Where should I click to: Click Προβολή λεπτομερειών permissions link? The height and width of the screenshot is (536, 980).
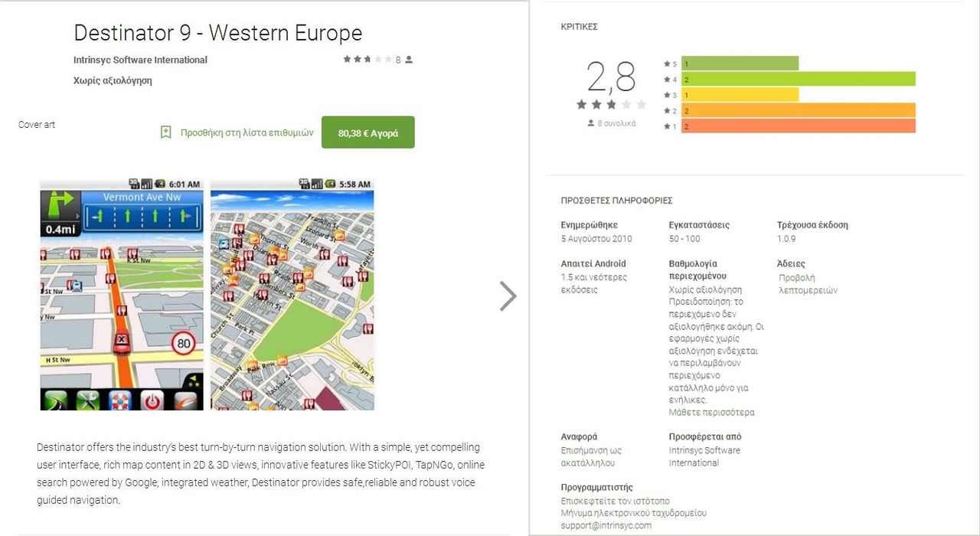coord(808,284)
